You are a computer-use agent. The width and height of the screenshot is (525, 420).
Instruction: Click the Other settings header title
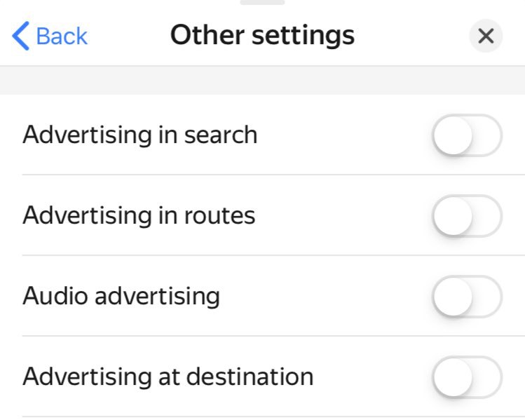[x=262, y=35]
